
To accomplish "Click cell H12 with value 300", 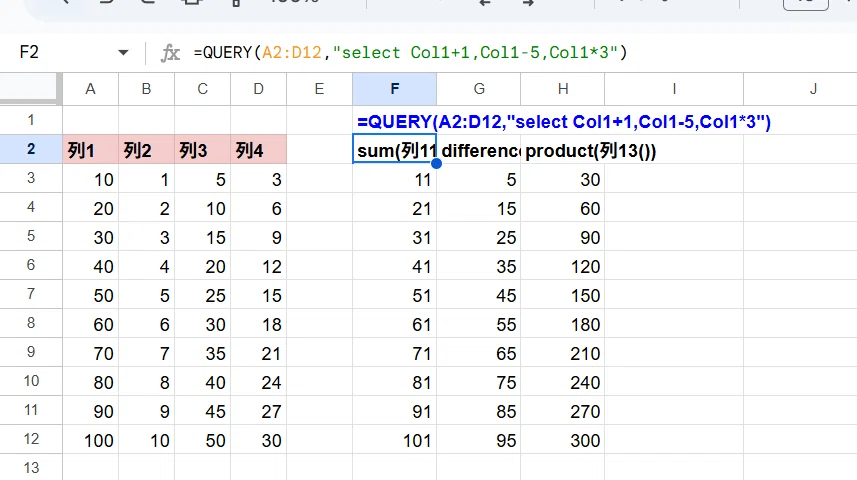I will point(563,440).
